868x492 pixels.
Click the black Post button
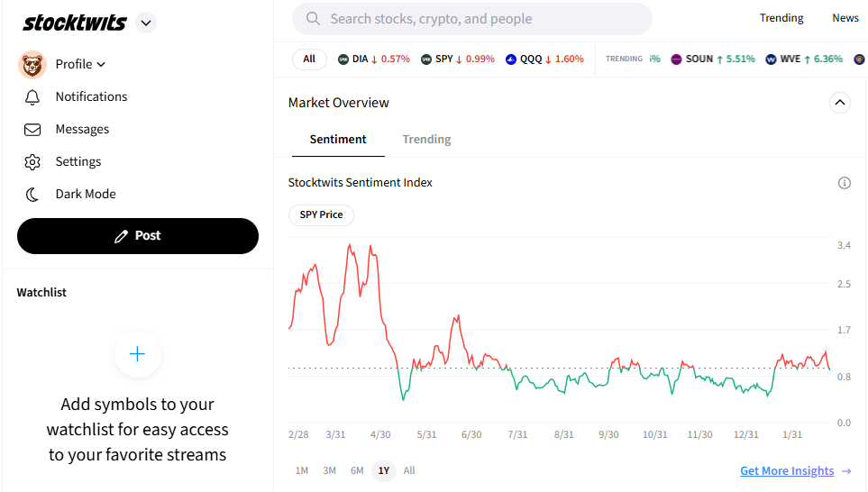[138, 236]
